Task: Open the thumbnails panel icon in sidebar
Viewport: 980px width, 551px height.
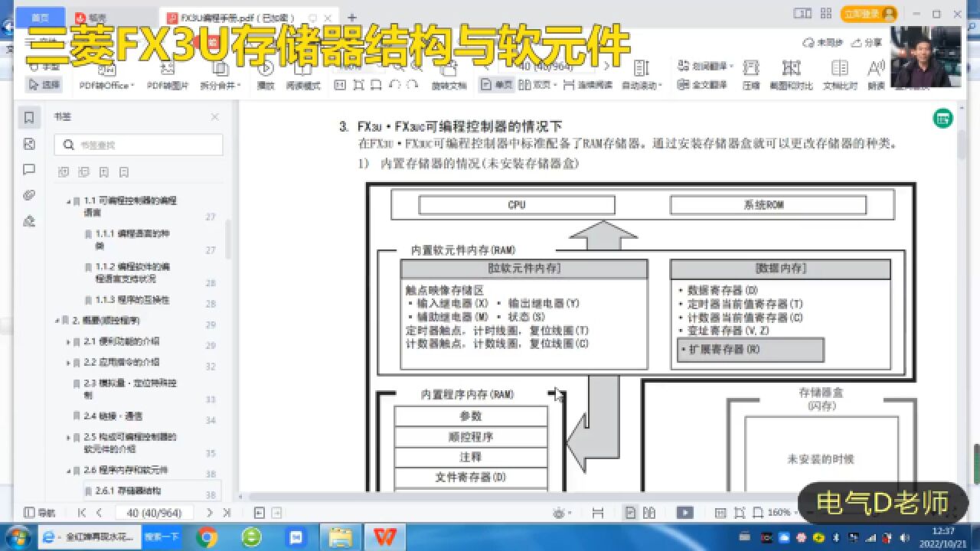Action: point(29,144)
